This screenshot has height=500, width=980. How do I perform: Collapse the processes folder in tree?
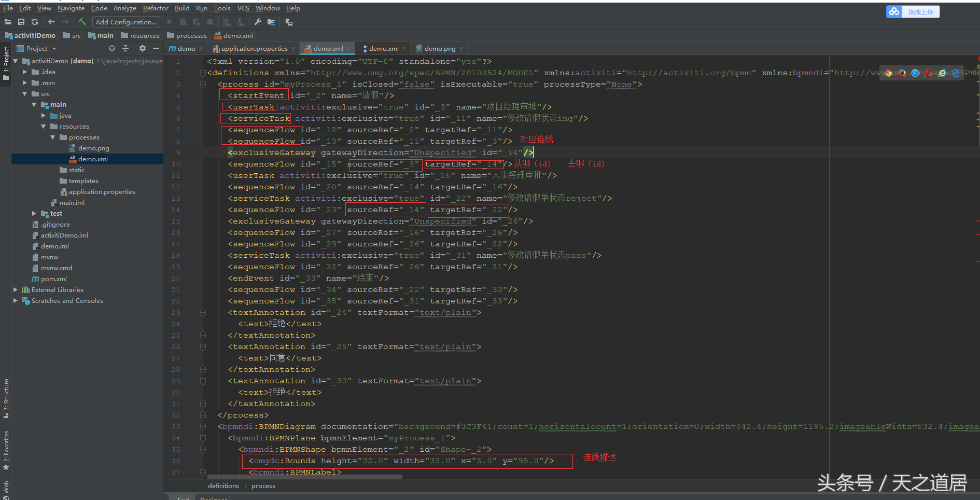[53, 137]
